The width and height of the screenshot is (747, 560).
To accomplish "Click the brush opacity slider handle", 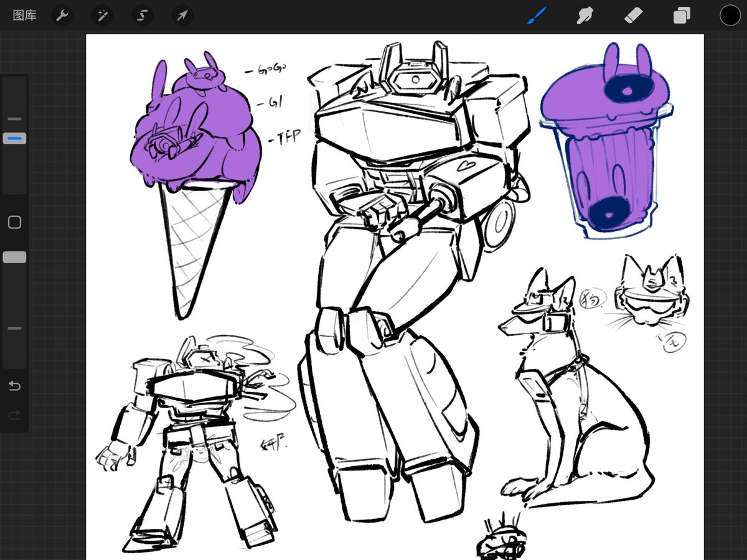I will point(14,257).
